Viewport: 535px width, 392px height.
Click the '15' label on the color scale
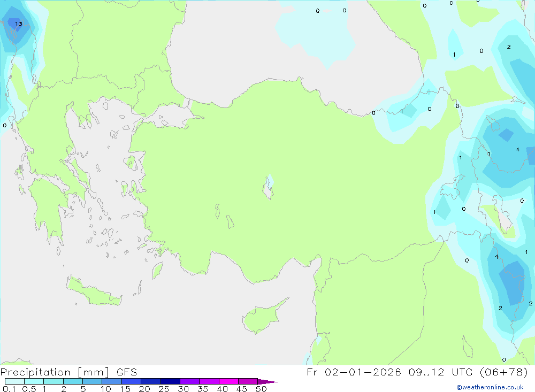[x=125, y=389]
